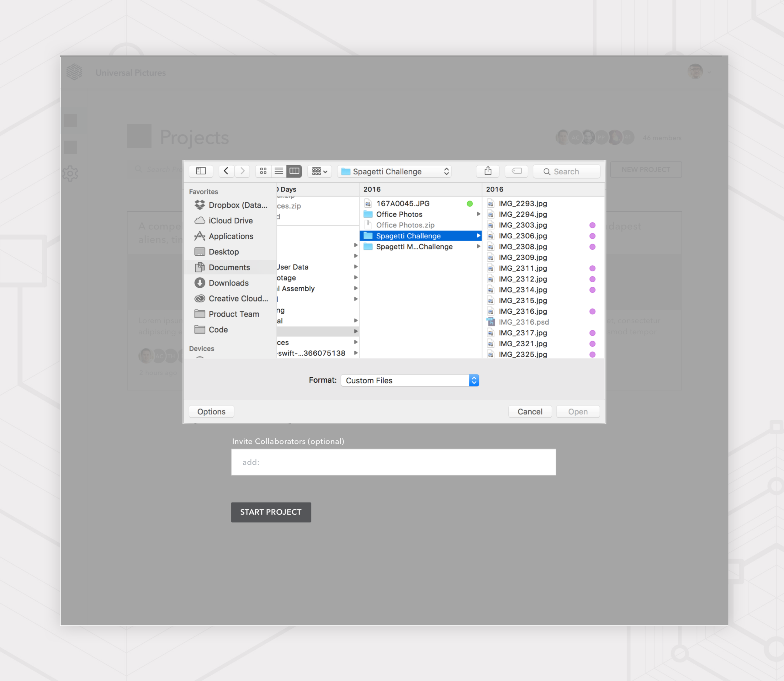784x681 pixels.
Task: Click the Share icon in toolbar
Action: (488, 171)
